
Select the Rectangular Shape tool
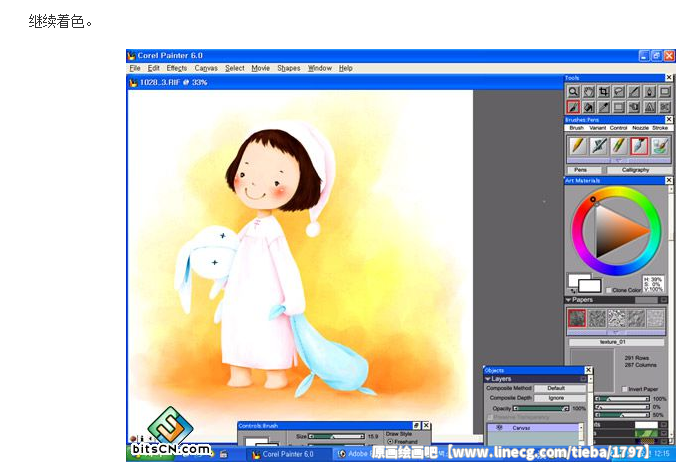click(665, 92)
